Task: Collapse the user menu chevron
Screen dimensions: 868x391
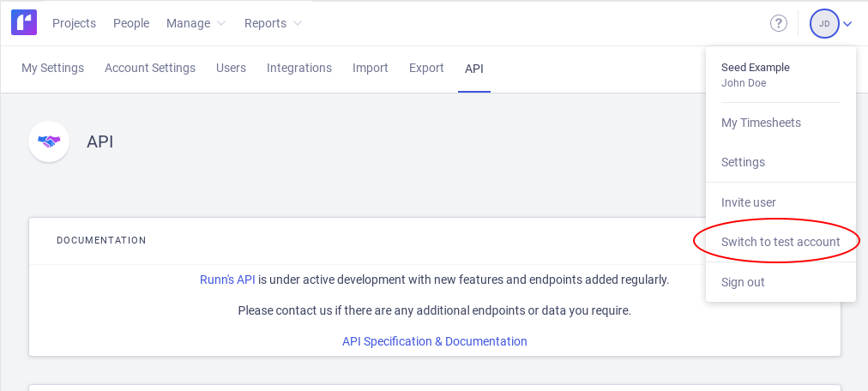Action: 847,24
